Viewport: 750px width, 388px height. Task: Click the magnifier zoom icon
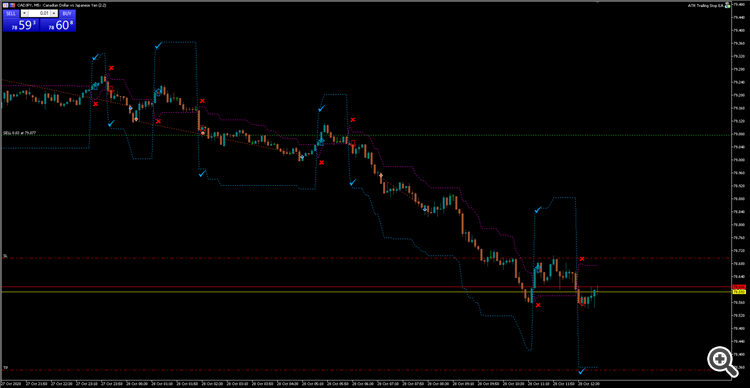(723, 362)
